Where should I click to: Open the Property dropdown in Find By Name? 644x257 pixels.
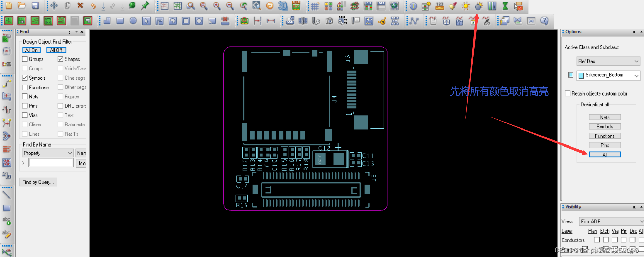pos(48,153)
